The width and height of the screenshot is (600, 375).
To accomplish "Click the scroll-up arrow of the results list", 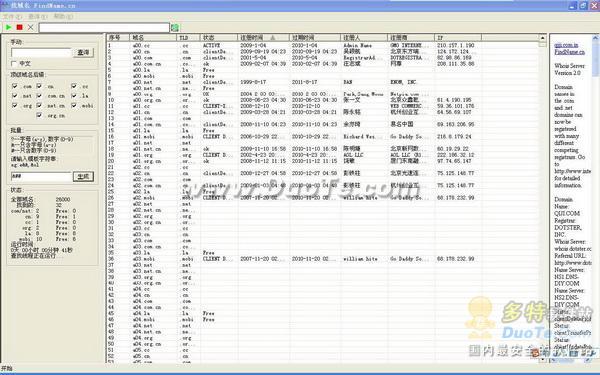I will pos(542,38).
